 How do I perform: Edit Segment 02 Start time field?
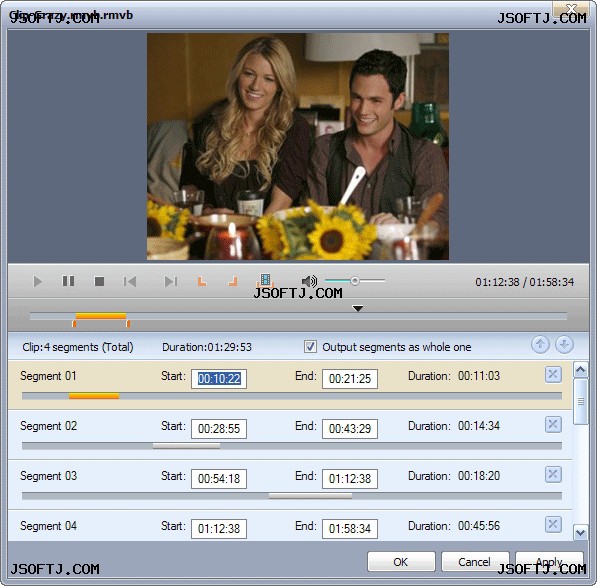219,429
